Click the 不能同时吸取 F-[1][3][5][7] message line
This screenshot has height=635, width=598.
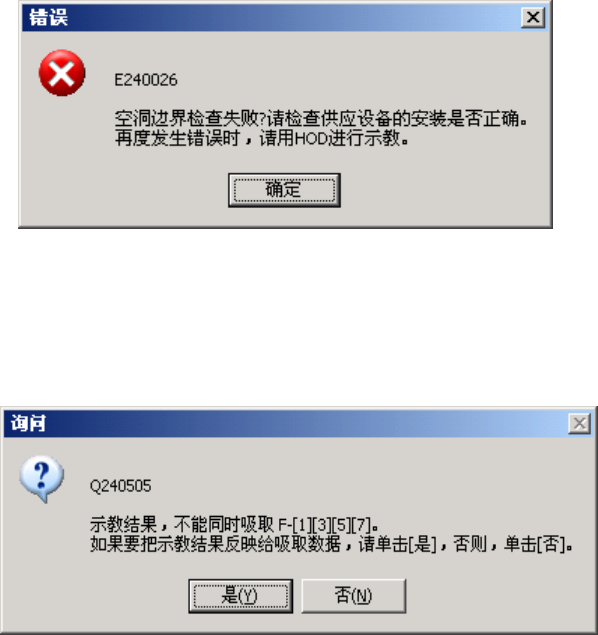click(234, 524)
